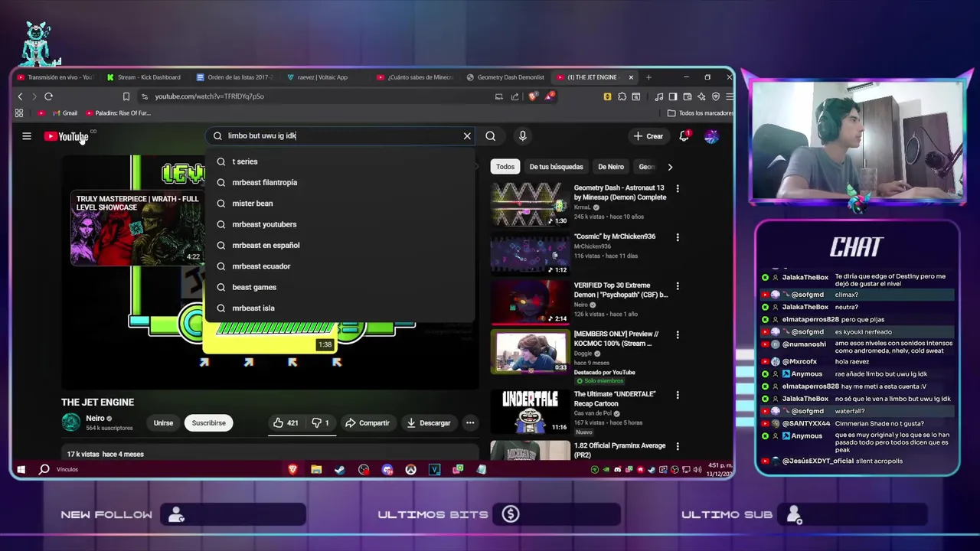Switch to the Geometry Dash Demonlist tab
The width and height of the screenshot is (980, 551).
click(505, 77)
